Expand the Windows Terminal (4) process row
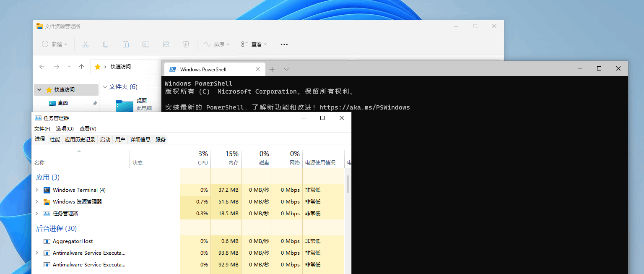This screenshot has width=644, height=274. click(x=37, y=190)
